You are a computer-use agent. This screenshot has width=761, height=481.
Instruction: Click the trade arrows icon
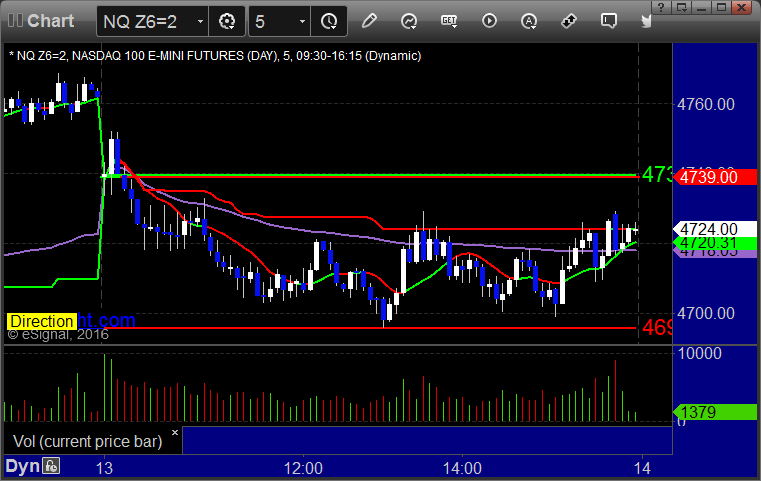pyautogui.click(x=568, y=21)
